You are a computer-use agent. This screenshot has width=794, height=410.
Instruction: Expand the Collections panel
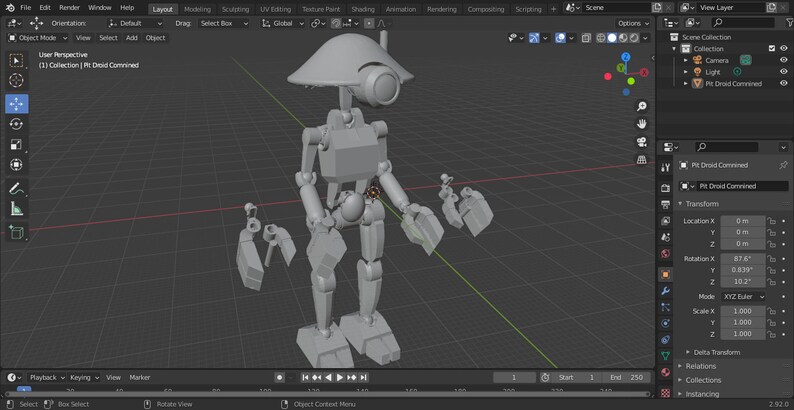coord(703,380)
